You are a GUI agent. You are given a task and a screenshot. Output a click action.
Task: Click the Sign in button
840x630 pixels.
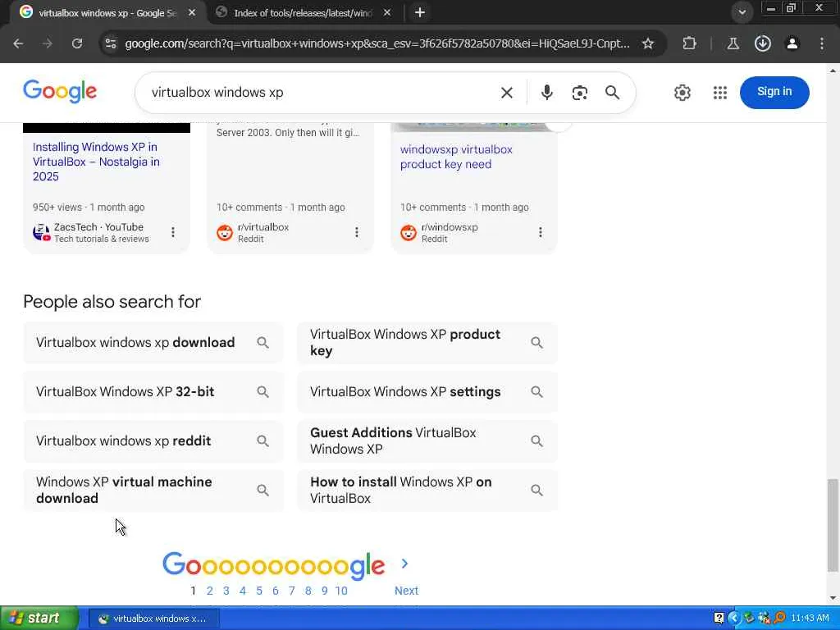pos(774,92)
